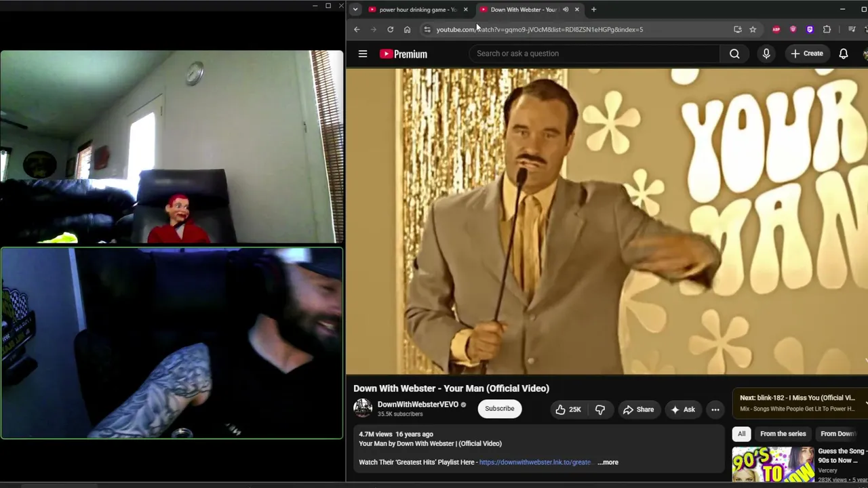Select the puppet webcam feed tile

(172, 146)
